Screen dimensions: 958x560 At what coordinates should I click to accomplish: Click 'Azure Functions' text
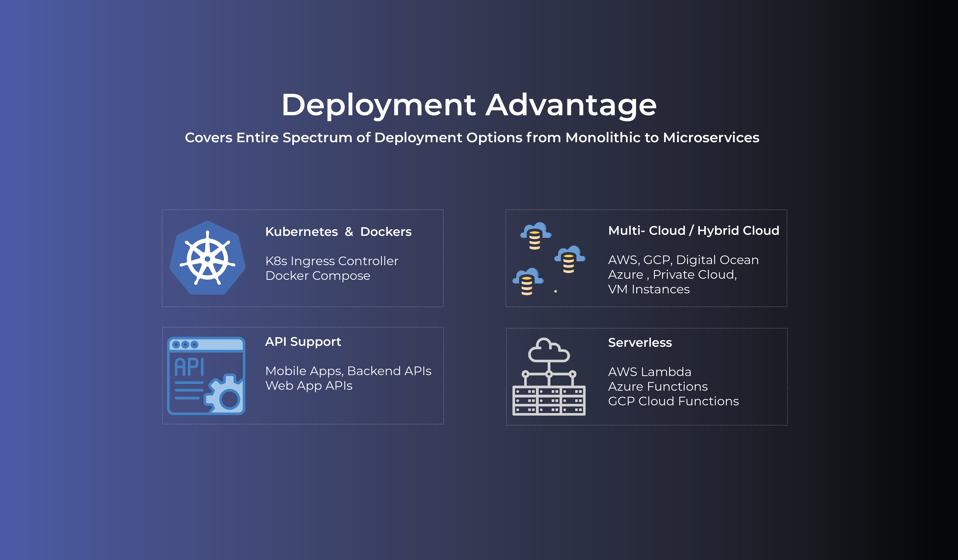(x=658, y=387)
